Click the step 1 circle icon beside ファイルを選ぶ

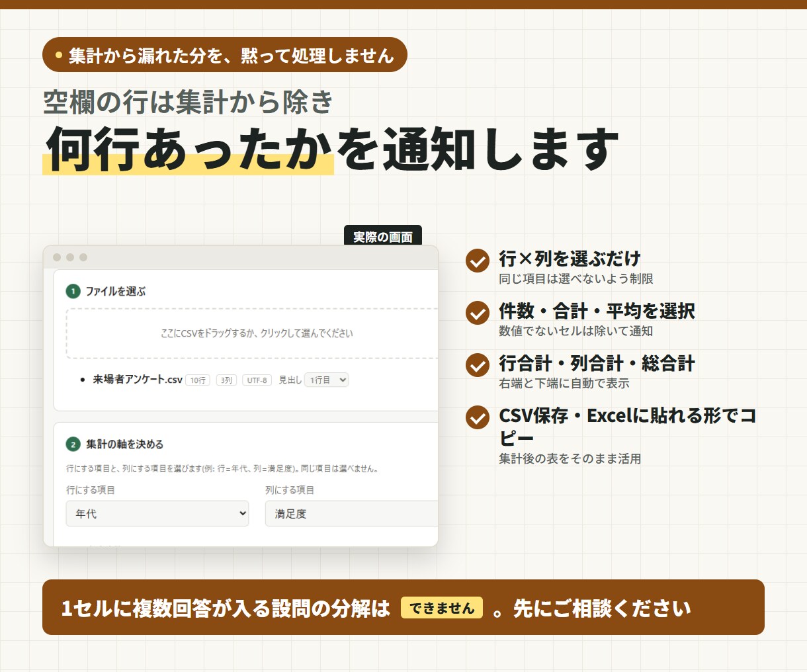tap(73, 291)
